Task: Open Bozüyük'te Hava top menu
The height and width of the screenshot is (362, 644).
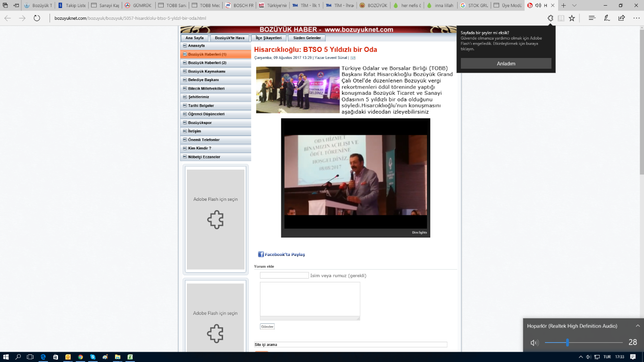Action: tap(230, 38)
